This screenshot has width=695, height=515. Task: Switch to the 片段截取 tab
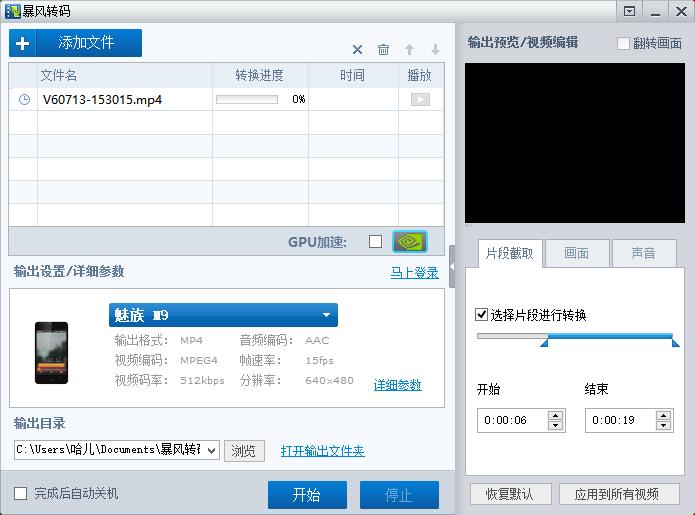pos(510,254)
